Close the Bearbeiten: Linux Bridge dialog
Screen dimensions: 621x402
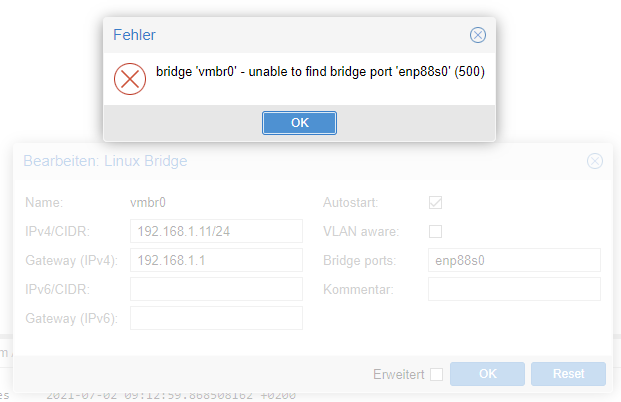tap(595, 161)
